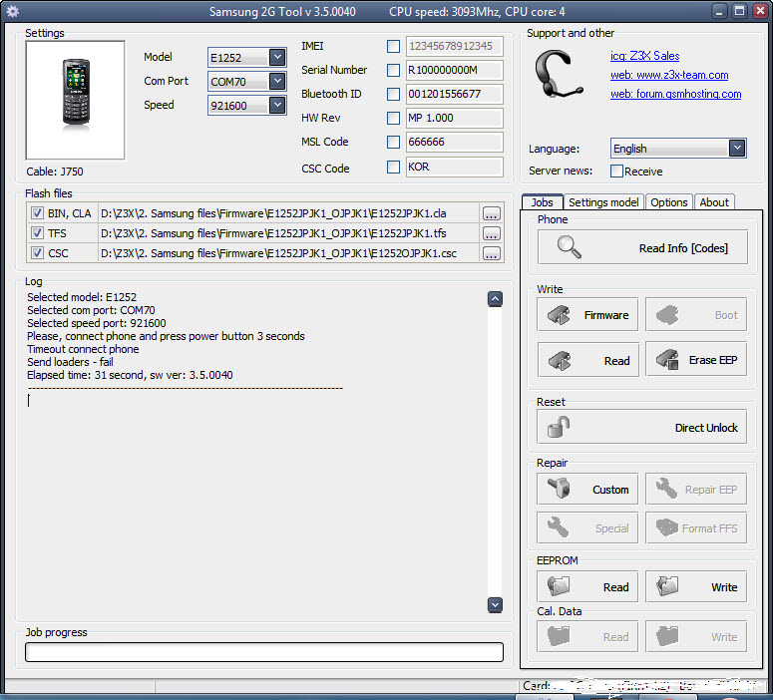Click the Erase EEP icon
The width and height of the screenshot is (773, 700).
click(668, 359)
